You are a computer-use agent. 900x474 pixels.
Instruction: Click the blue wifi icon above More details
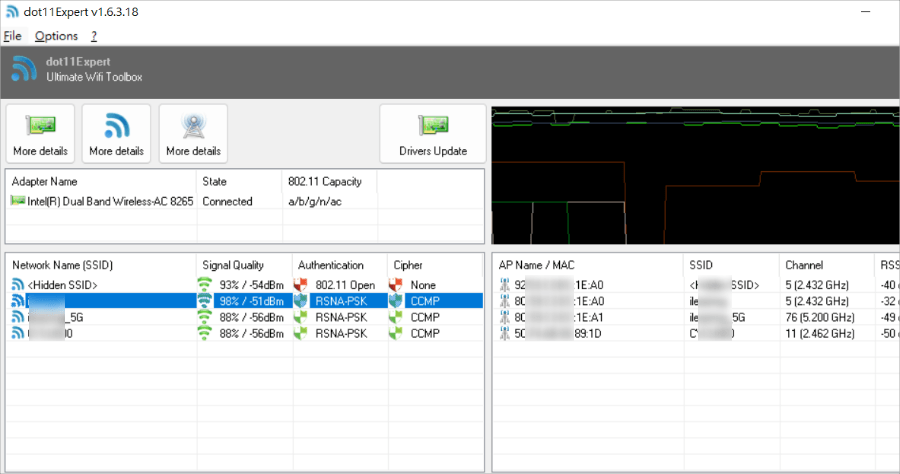click(x=117, y=126)
